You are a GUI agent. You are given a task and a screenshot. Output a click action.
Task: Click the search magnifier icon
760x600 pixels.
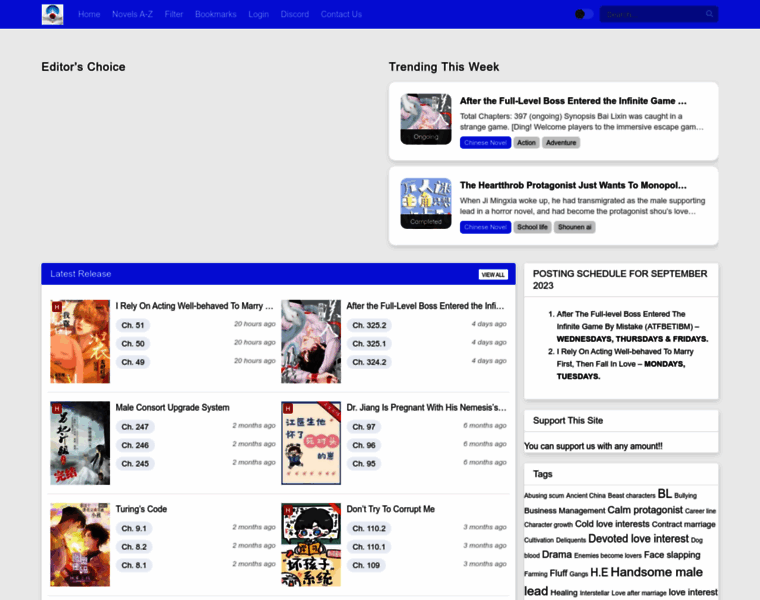[709, 14]
